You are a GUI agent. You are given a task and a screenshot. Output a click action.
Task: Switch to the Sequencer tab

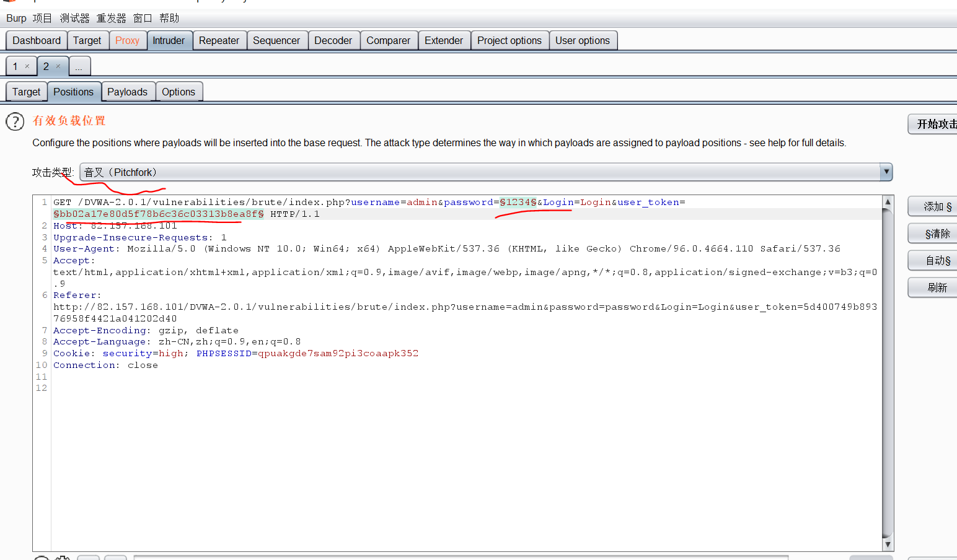click(x=276, y=40)
